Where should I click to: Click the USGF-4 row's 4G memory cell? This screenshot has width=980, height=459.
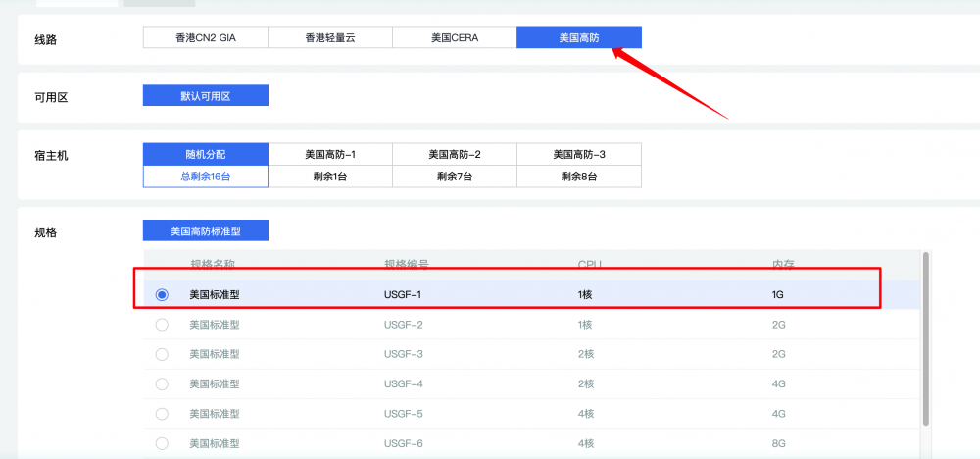coord(778,384)
